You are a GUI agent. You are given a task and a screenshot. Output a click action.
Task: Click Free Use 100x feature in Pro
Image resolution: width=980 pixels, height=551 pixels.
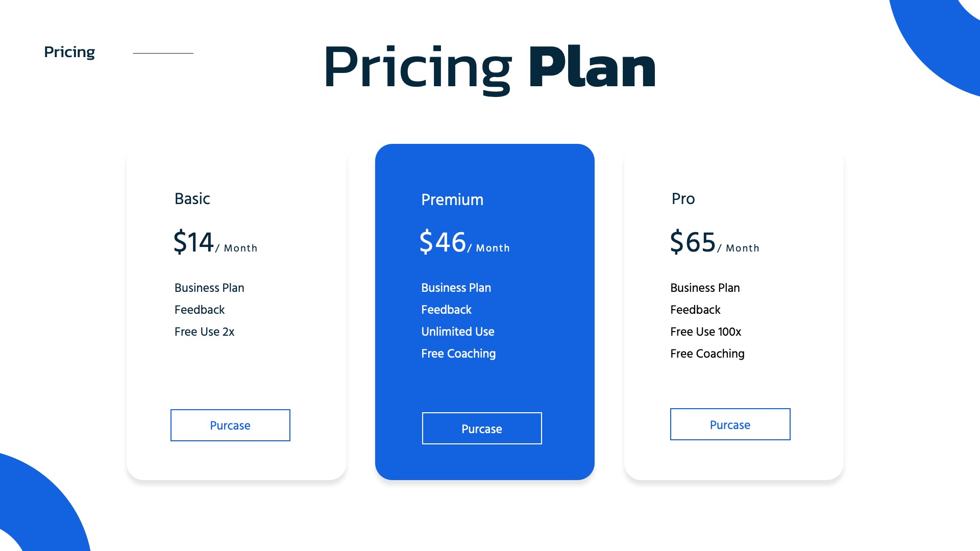[705, 332]
